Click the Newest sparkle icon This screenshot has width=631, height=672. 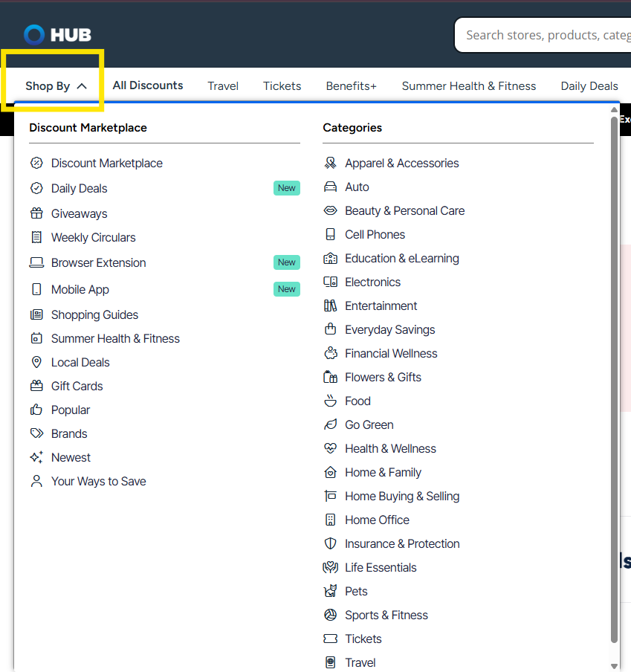coord(37,457)
